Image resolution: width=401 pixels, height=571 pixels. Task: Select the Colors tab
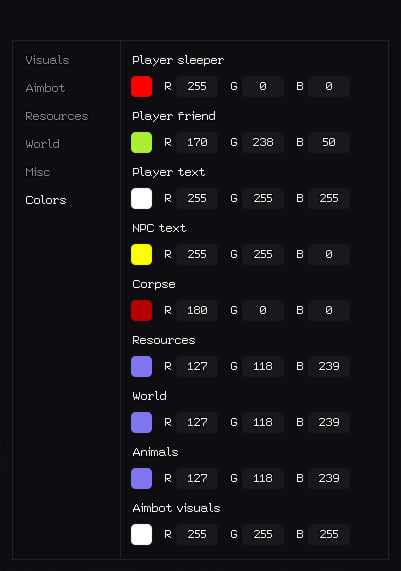pyautogui.click(x=46, y=200)
